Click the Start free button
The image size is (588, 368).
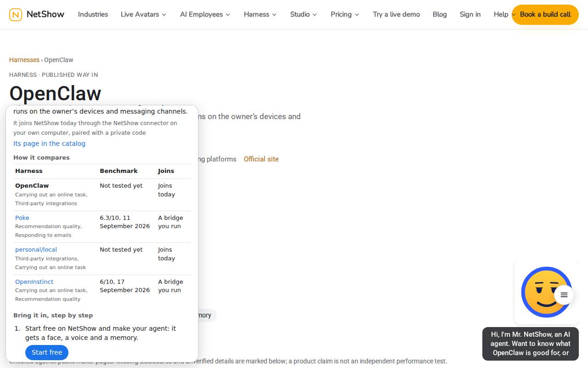tap(47, 352)
